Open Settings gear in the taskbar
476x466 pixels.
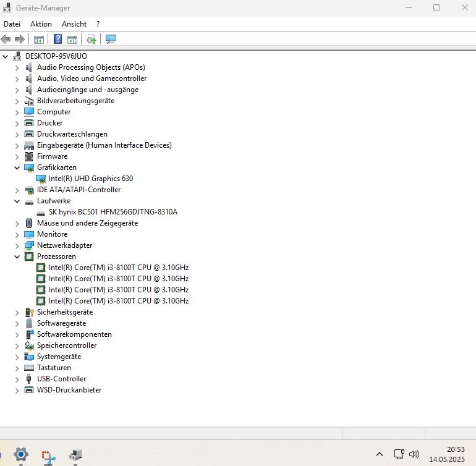(x=21, y=455)
